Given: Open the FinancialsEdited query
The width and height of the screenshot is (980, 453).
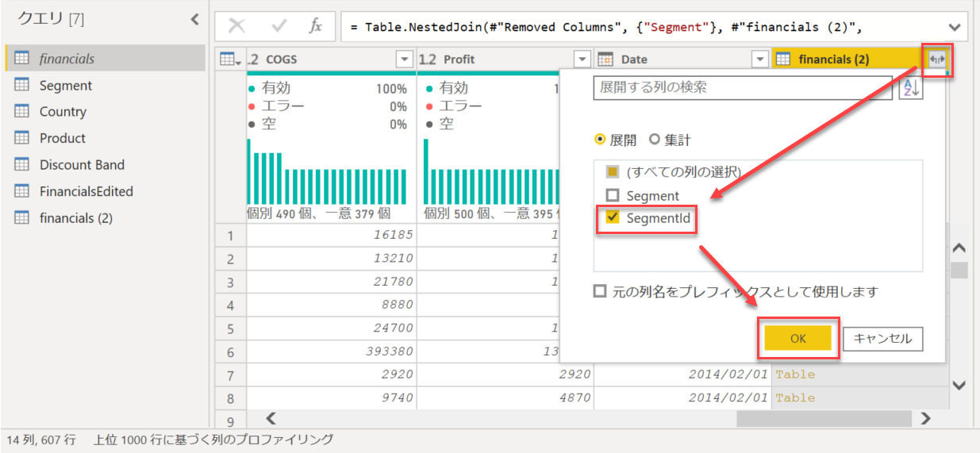Looking at the screenshot, I should pos(86,191).
